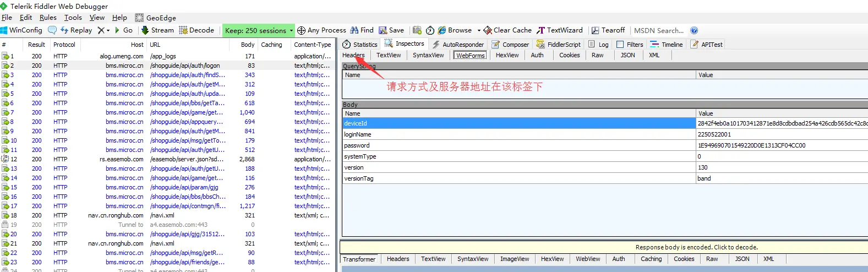Image resolution: width=868 pixels, height=272 pixels.
Task: Switch to the Log tab
Action: (598, 45)
